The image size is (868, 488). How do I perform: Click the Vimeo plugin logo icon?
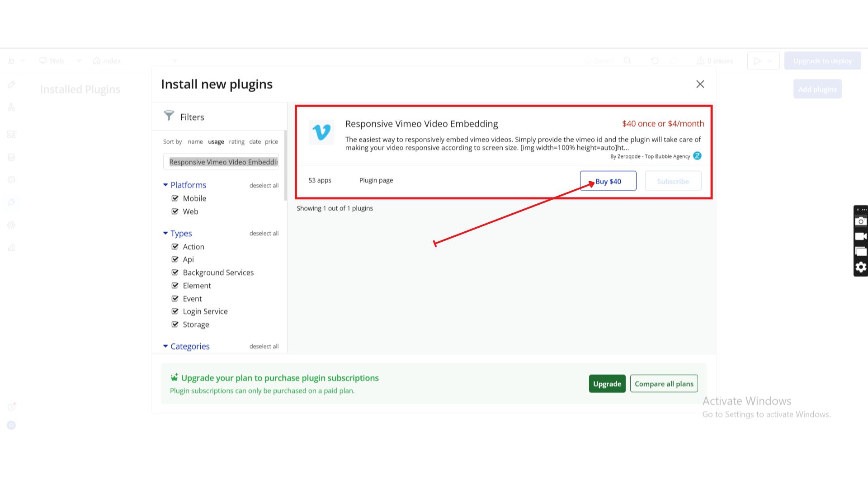[x=321, y=132]
